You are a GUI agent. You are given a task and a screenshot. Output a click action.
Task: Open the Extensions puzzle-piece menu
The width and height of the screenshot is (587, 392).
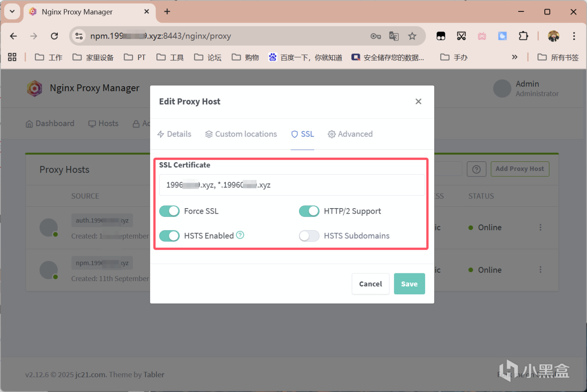point(523,36)
